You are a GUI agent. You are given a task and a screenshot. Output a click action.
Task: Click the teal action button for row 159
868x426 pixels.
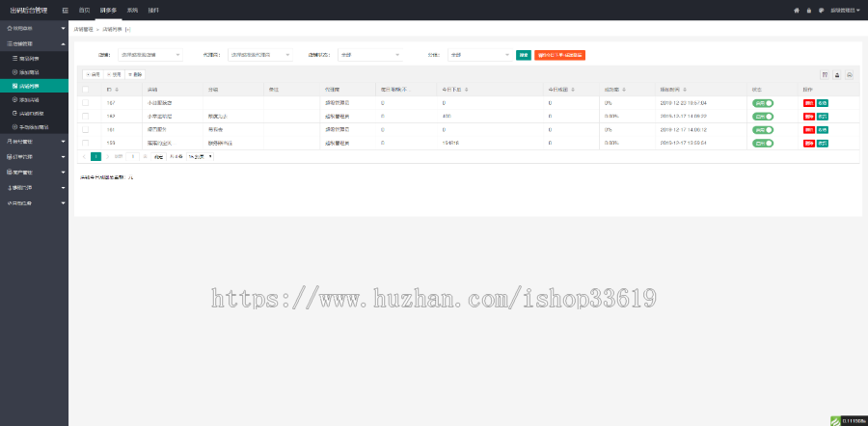click(823, 144)
